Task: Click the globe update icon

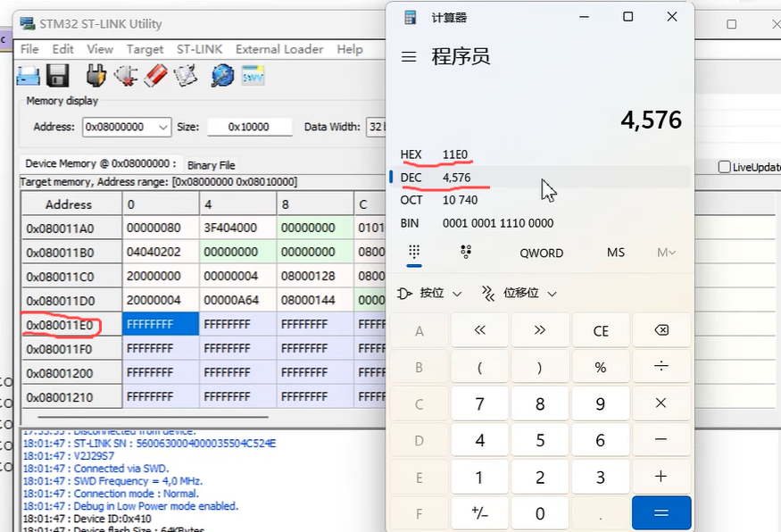Action: (x=222, y=76)
